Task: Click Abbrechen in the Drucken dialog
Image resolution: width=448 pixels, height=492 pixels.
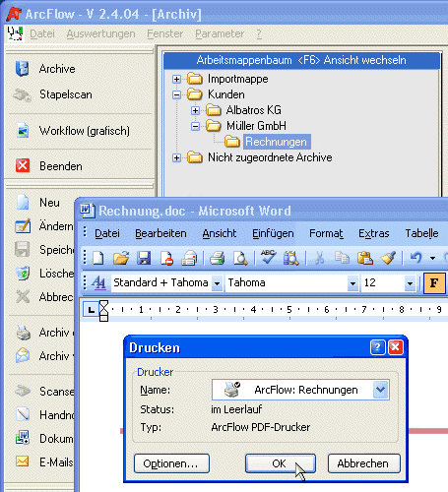Action: click(x=364, y=463)
